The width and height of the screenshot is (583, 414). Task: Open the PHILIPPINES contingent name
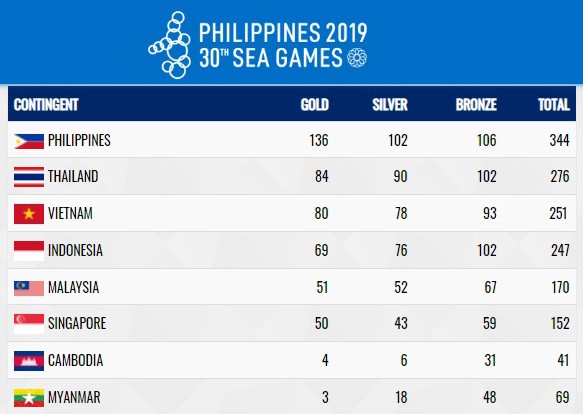coord(79,140)
